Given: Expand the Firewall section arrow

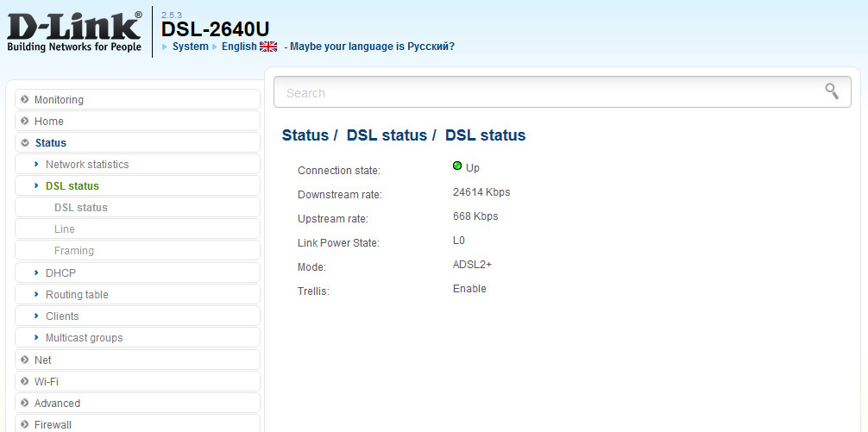Looking at the screenshot, I should pos(24,425).
